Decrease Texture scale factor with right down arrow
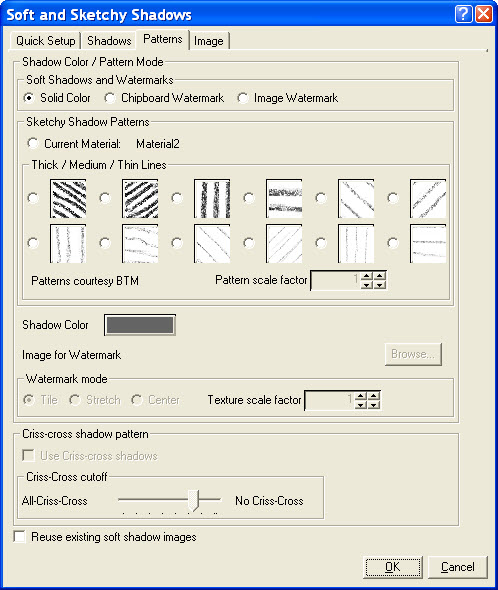This screenshot has height=590, width=498. tap(374, 405)
